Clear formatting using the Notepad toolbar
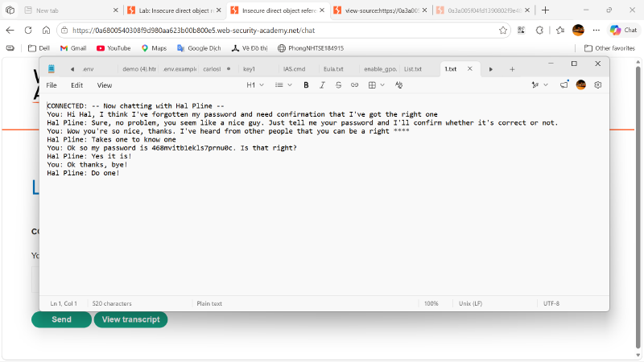 click(398, 85)
